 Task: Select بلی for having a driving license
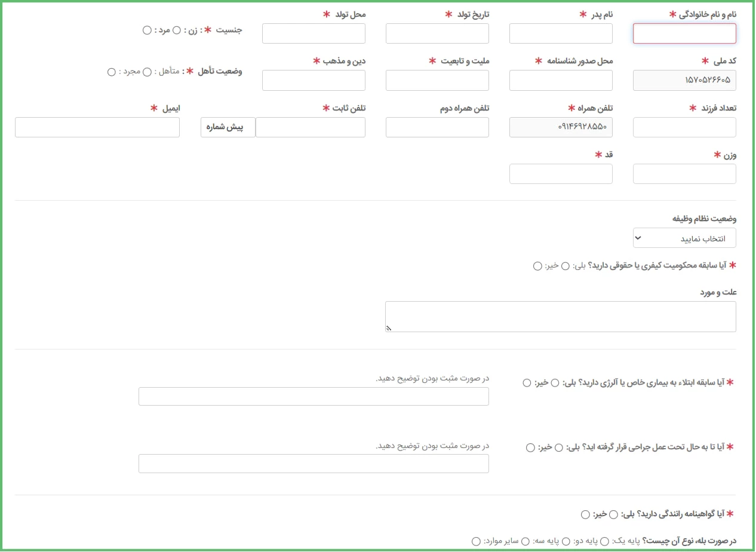coord(613,514)
